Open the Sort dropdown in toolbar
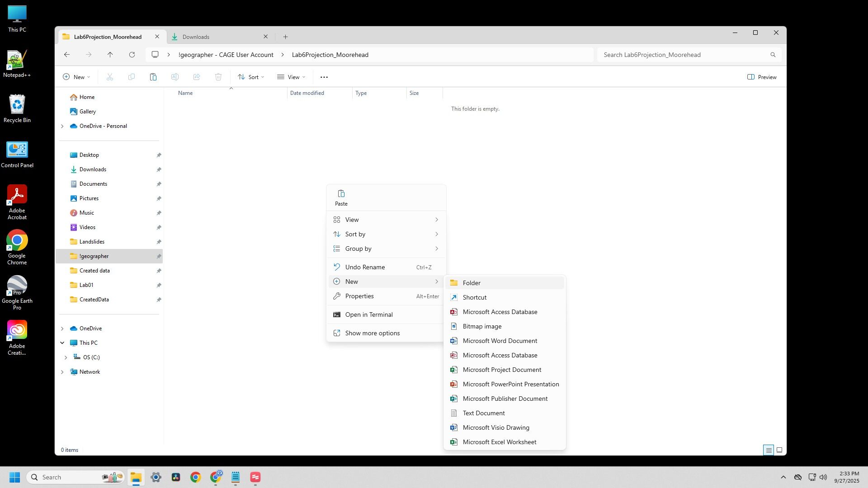This screenshot has height=488, width=868. click(x=251, y=77)
